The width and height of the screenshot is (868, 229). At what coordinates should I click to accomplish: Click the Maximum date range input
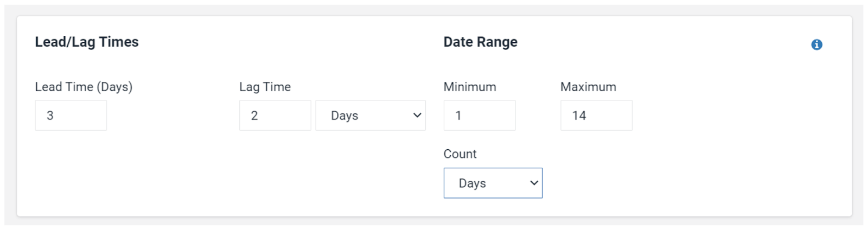596,115
